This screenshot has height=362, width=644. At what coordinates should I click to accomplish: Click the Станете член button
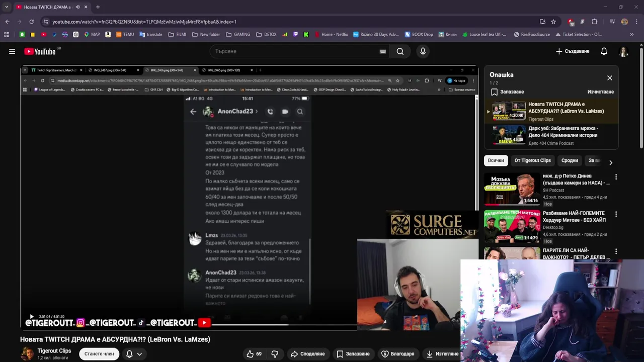pos(99,354)
